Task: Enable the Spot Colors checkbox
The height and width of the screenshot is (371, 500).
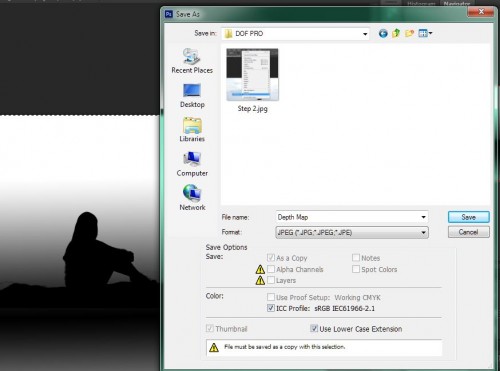Action: (356, 269)
